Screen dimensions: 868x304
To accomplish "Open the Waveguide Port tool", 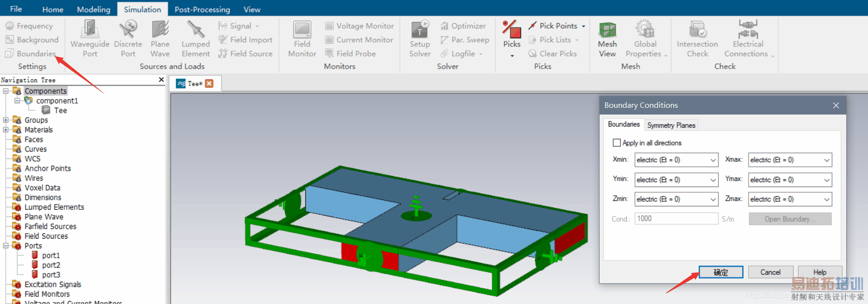I will point(90,39).
